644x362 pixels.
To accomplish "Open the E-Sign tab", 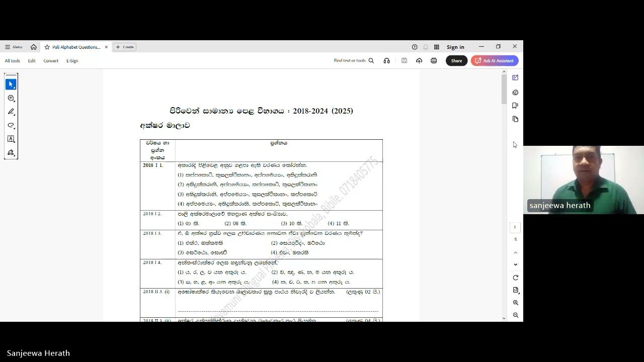I will coord(72,61).
